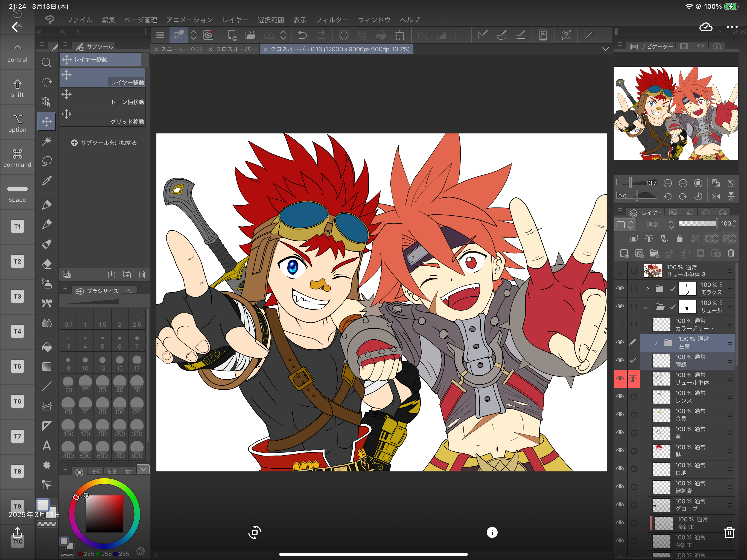Select brush size 100
The width and height of the screenshot is (747, 560).
(x=119, y=406)
